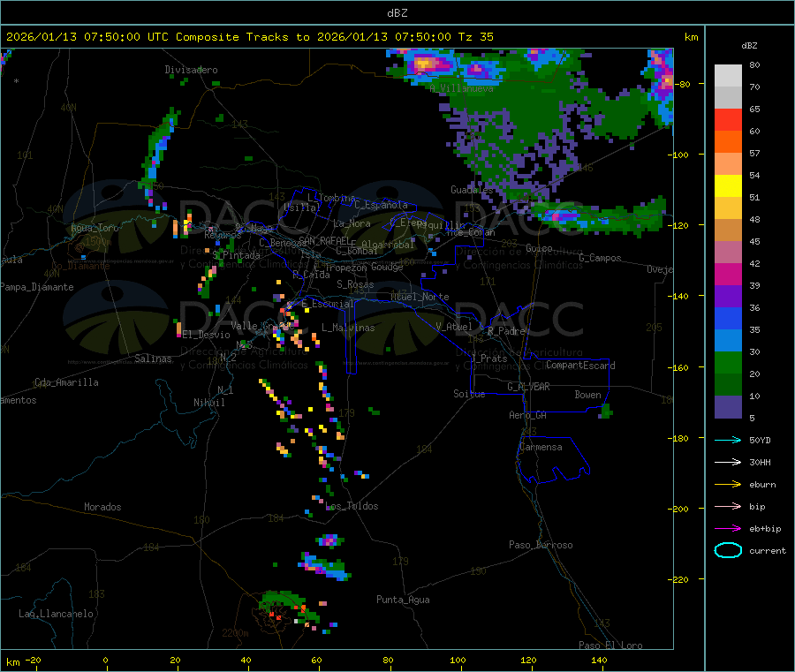795x672 pixels.
Task: Click the El_Desvio map label
Action: tap(207, 335)
